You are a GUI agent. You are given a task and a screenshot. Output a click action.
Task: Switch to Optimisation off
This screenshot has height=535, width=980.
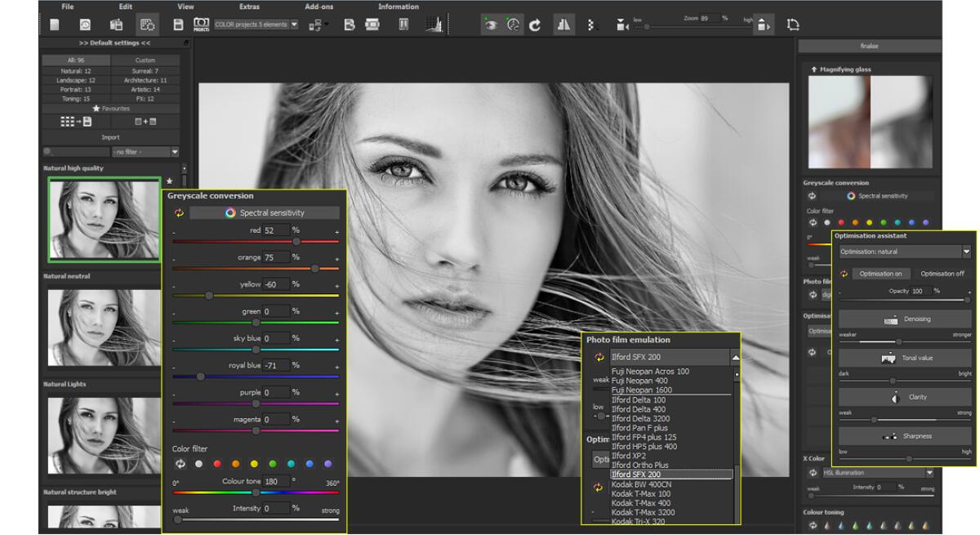click(942, 274)
